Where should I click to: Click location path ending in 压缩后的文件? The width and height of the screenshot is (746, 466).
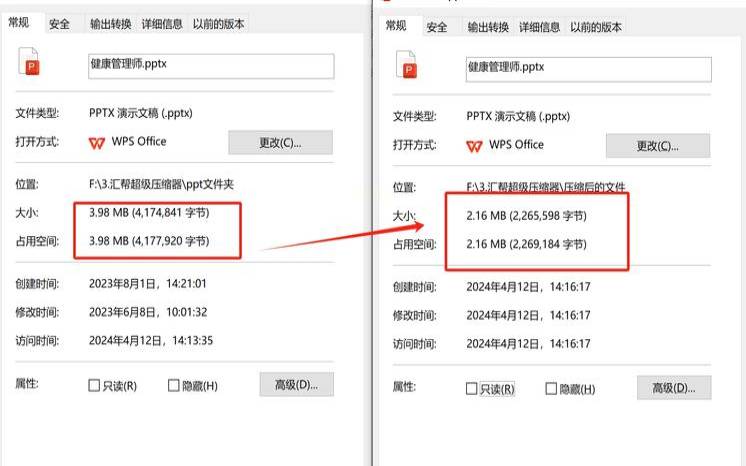(546, 187)
